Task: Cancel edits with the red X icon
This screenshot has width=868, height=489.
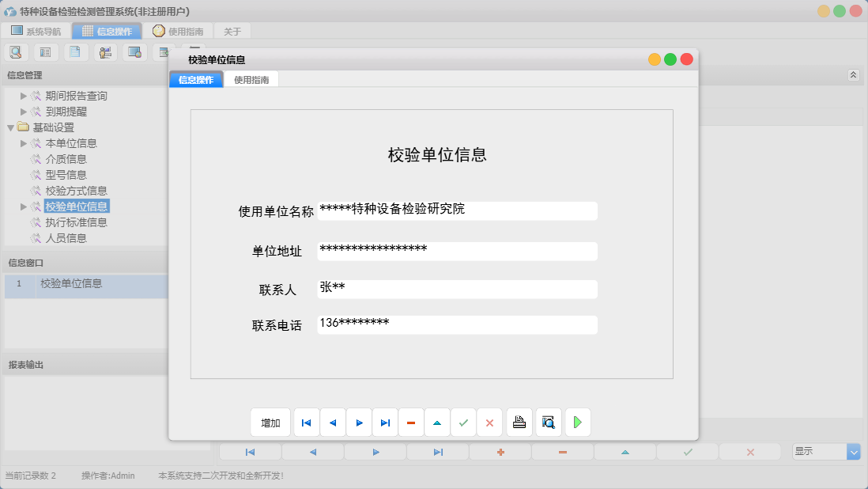Action: (x=489, y=422)
